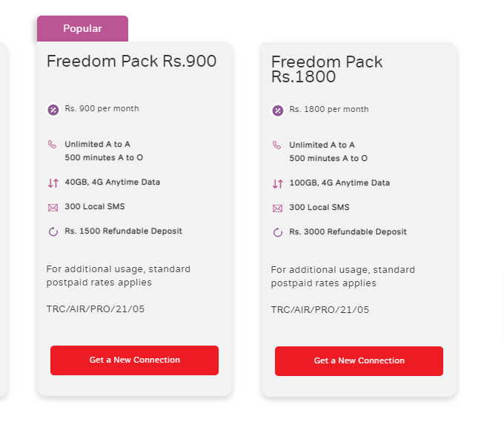Viewport: 504px width, 422px height.
Task: Click the percent icon beside Rs. 1800 per month
Action: pyautogui.click(x=278, y=111)
